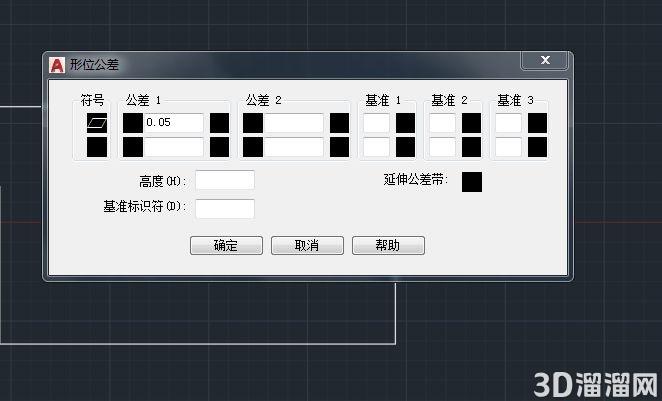
Task: Open material condition box after 0.05 in 公差 1
Action: [x=220, y=123]
